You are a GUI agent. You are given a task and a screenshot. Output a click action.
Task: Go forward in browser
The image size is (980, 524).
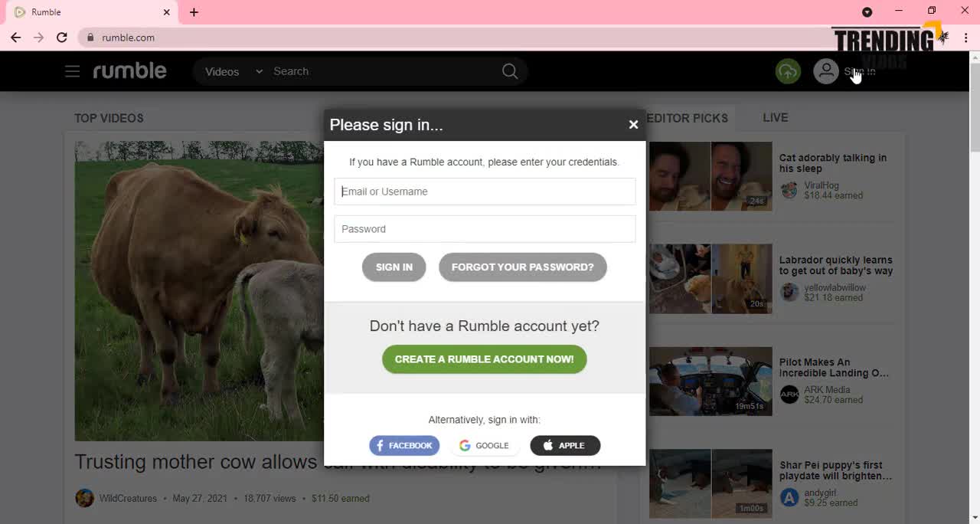tap(38, 37)
